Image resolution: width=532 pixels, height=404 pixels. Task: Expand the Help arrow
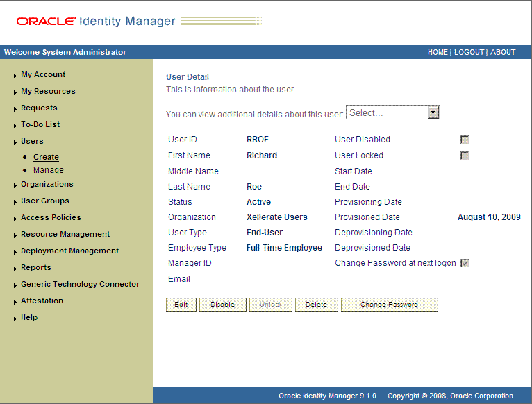(x=15, y=318)
